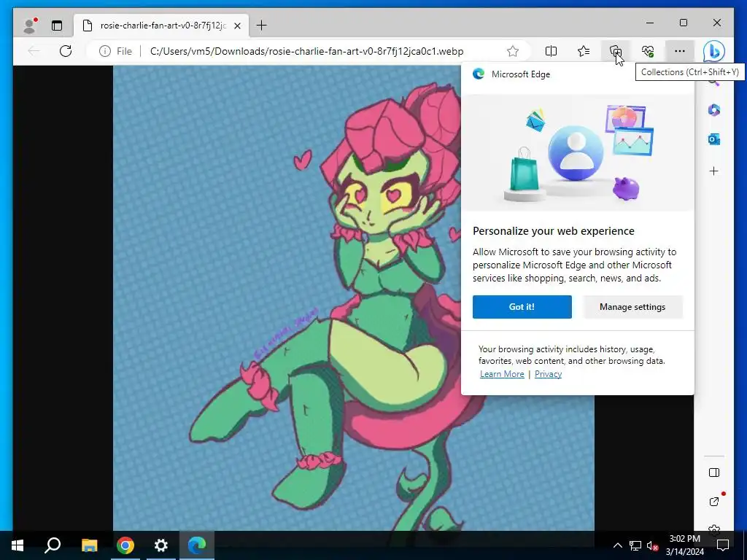View site information for File
The width and height of the screenshot is (747, 560).
(115, 51)
